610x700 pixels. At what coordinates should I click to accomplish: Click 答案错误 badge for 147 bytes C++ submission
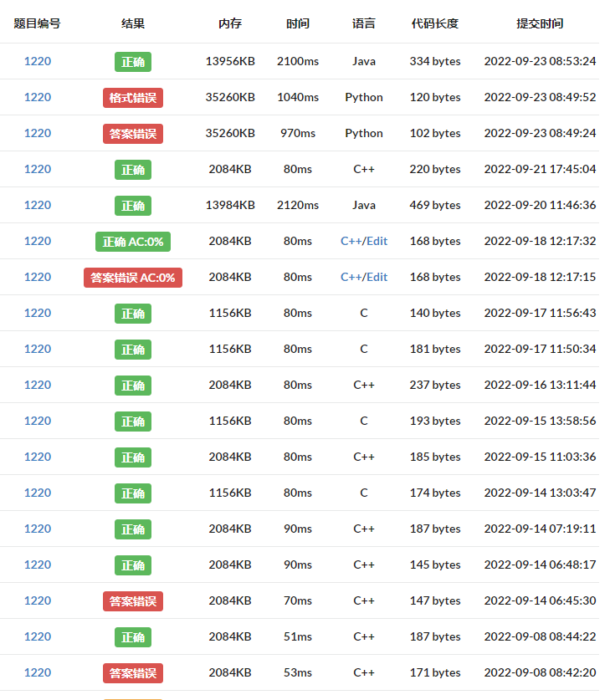pyautogui.click(x=133, y=601)
